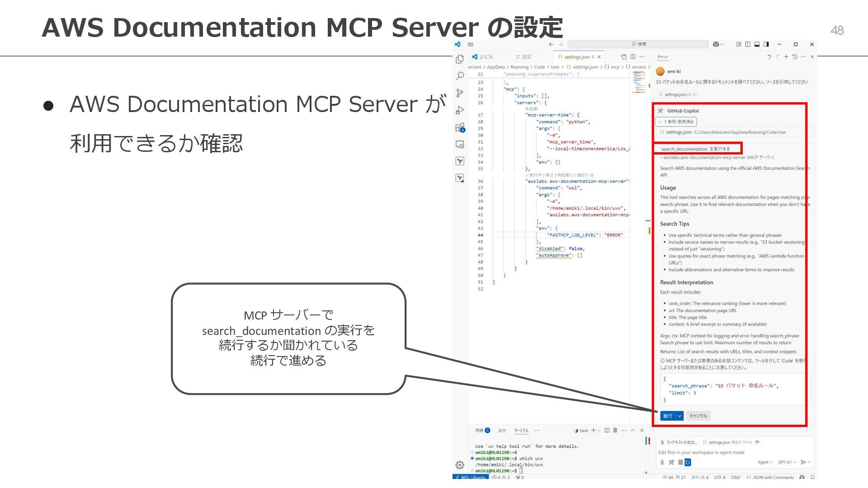Click the chat input field
The width and height of the screenshot is (868, 488).
click(x=735, y=452)
